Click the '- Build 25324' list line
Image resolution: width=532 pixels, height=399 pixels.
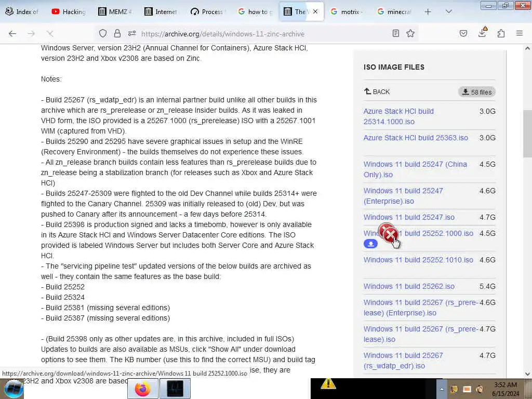click(63, 297)
